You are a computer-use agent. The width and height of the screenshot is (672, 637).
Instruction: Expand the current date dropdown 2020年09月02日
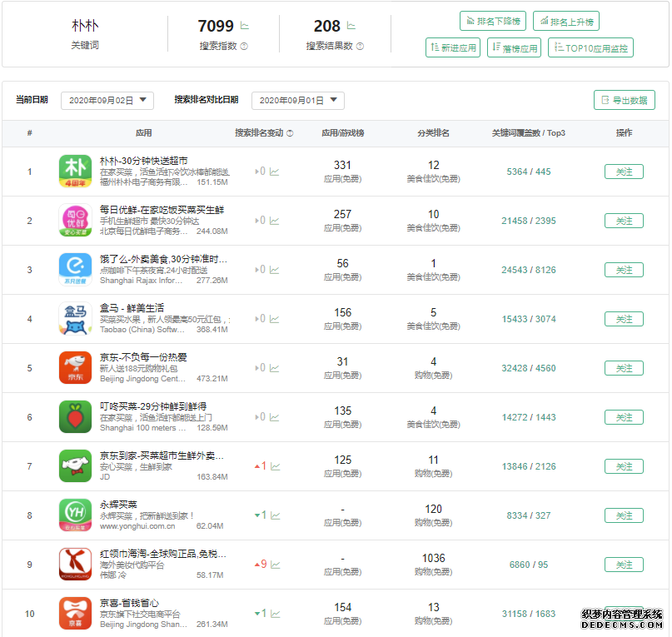pyautogui.click(x=107, y=100)
